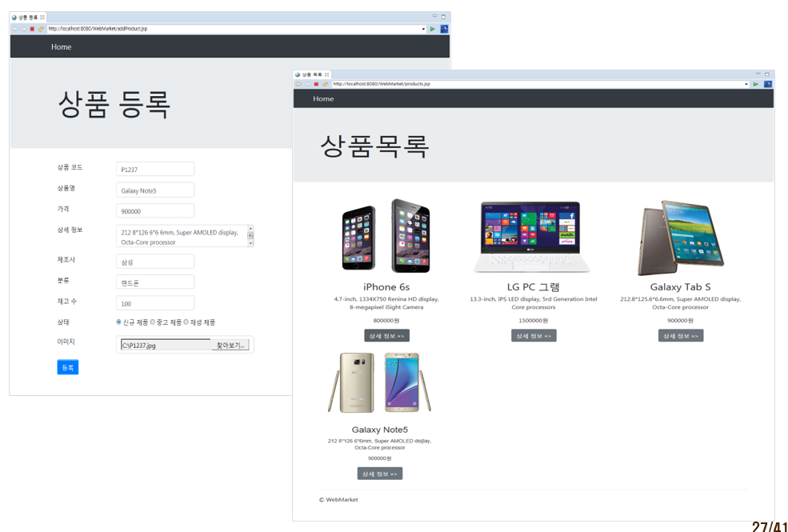Click Home in the 상품목록 navbar

point(323,99)
